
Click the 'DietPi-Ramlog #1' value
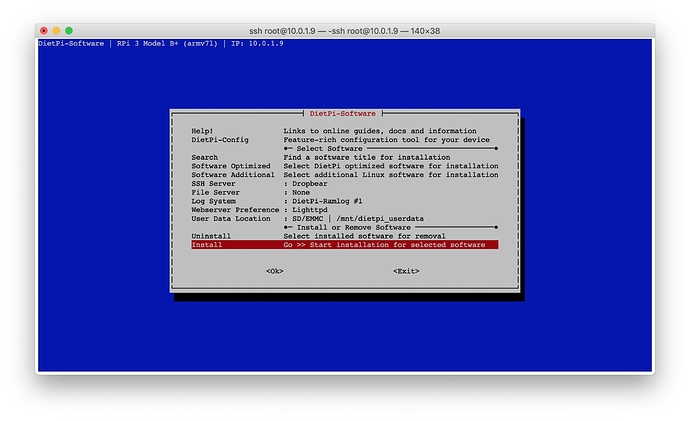pyautogui.click(x=327, y=201)
